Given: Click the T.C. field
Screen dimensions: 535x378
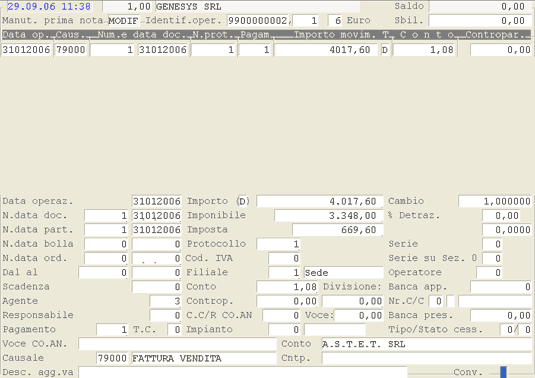Looking at the screenshot, I should click(174, 330).
